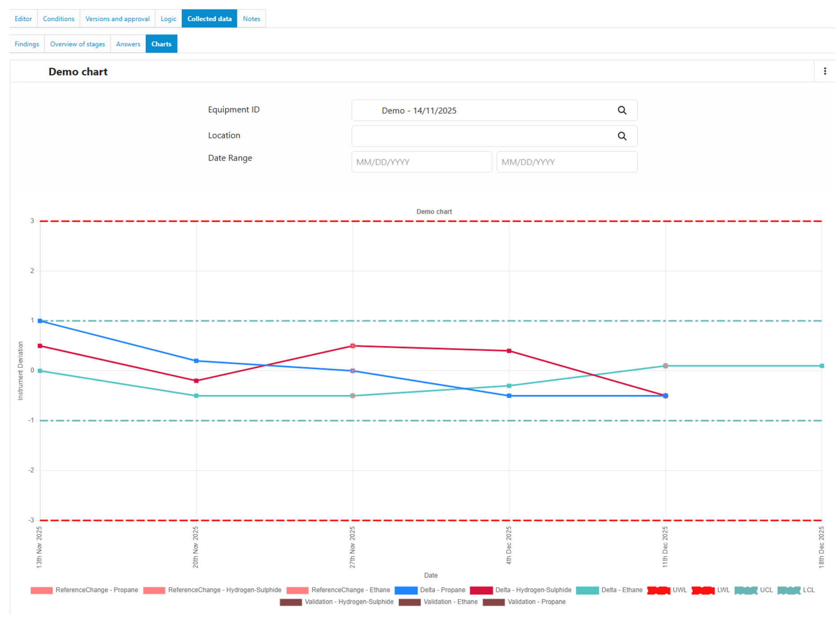840x621 pixels.
Task: Click Hydrogen-Sulphide point on 4th Dec
Action: coord(509,351)
